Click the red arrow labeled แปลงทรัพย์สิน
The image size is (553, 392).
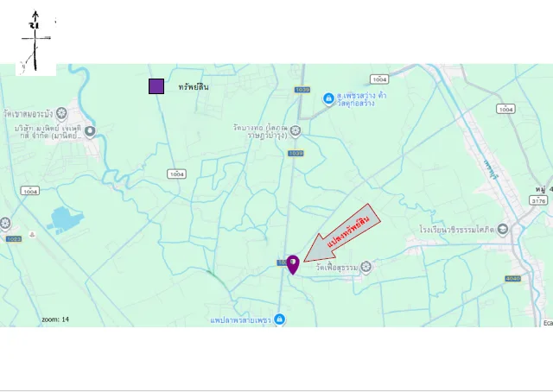(342, 234)
